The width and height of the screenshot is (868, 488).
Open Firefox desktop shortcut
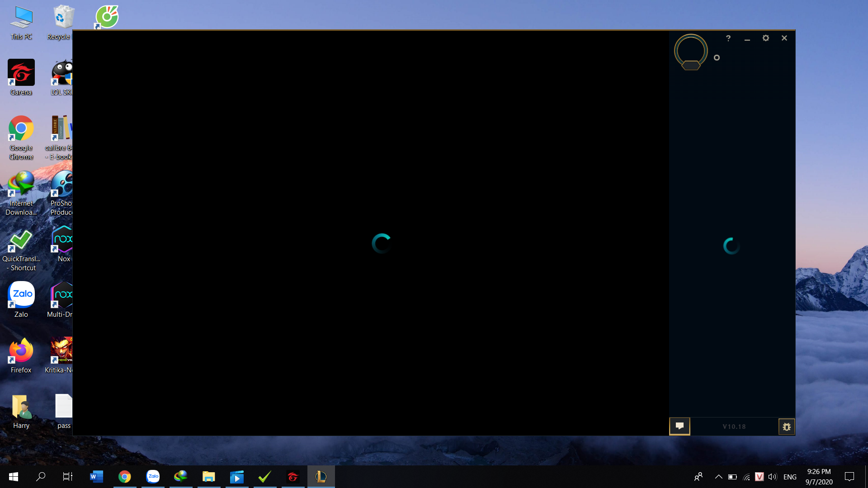[x=21, y=355]
